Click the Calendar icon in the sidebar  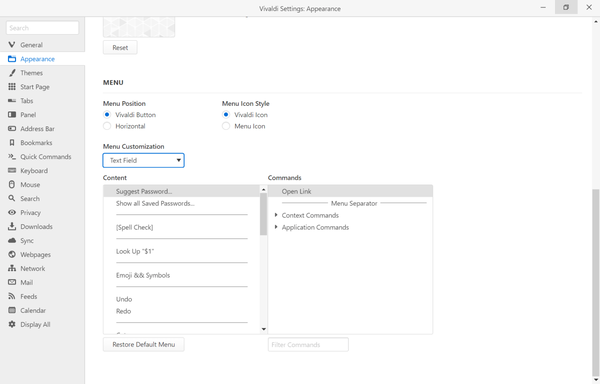(x=12, y=310)
